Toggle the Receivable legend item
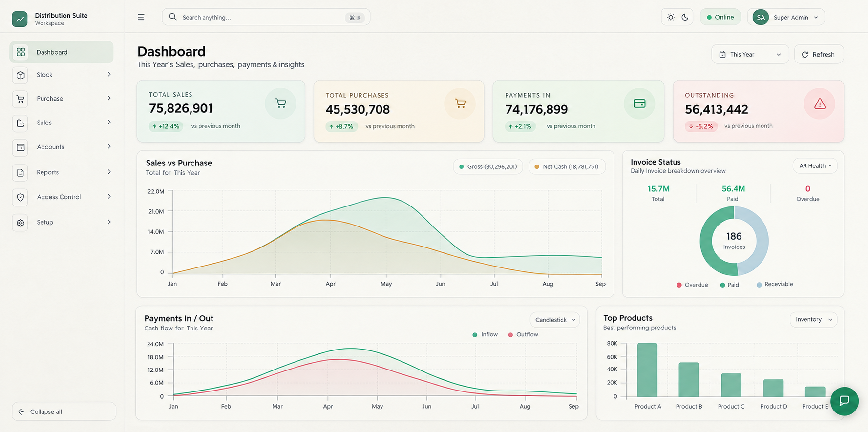 click(x=775, y=284)
